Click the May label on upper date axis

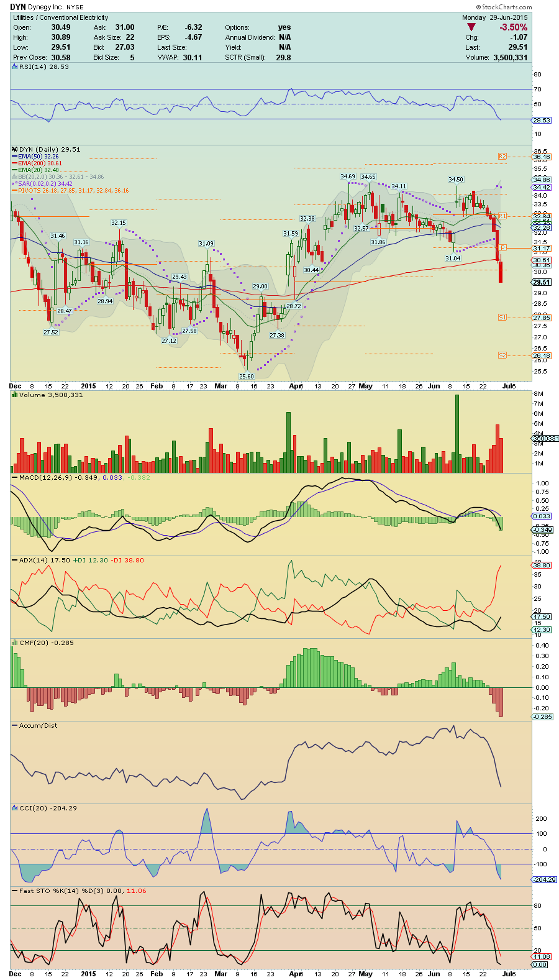point(366,386)
